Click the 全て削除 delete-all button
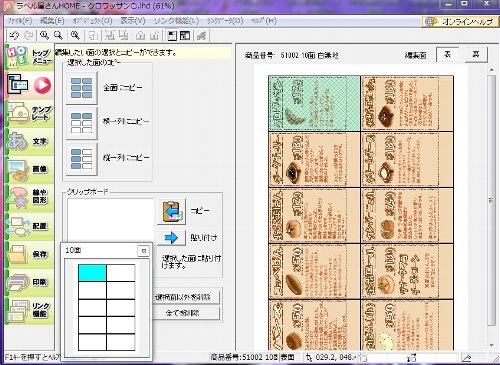This screenshot has width=500, height=365. [x=186, y=313]
